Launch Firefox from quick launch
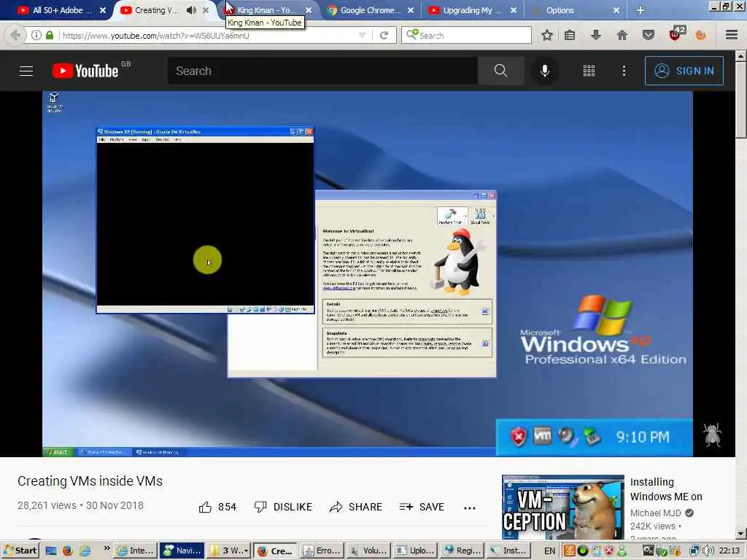The image size is (747, 560). (x=68, y=551)
